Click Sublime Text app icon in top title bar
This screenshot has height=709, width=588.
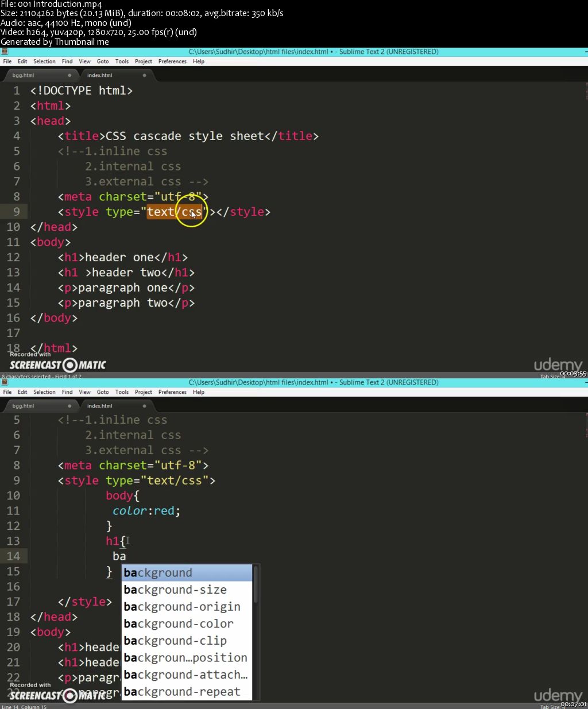click(4, 52)
